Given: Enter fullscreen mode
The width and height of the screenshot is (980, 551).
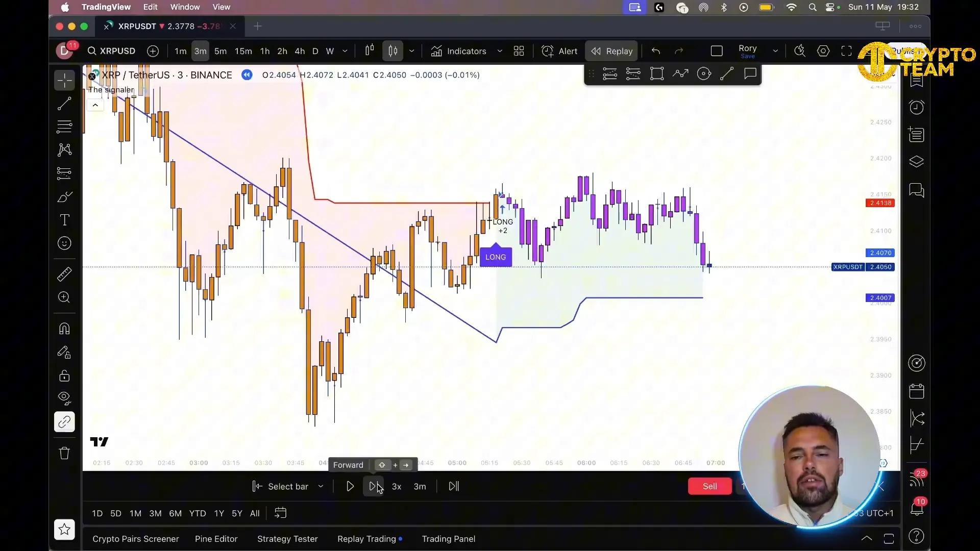Looking at the screenshot, I should click(847, 51).
